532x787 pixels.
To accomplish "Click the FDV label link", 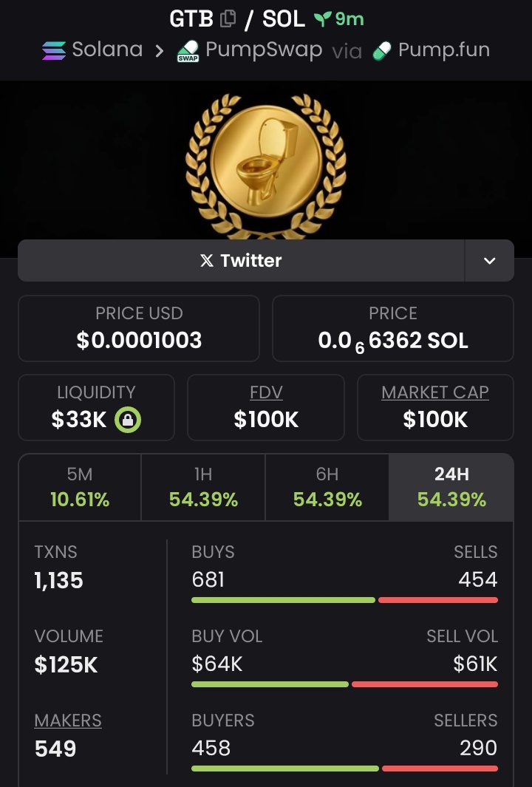I will [266, 392].
